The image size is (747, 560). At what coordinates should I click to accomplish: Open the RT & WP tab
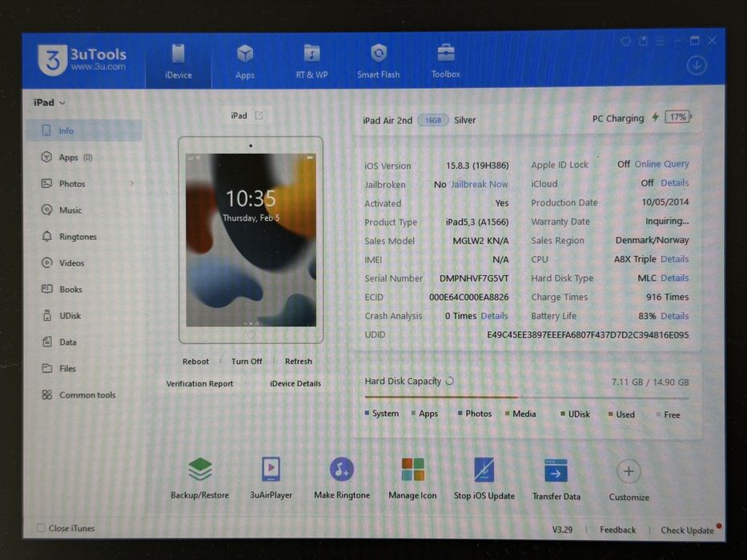[311, 62]
